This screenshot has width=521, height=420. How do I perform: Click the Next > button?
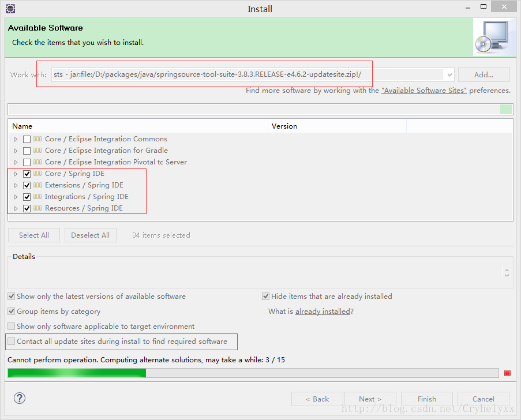pyautogui.click(x=370, y=399)
